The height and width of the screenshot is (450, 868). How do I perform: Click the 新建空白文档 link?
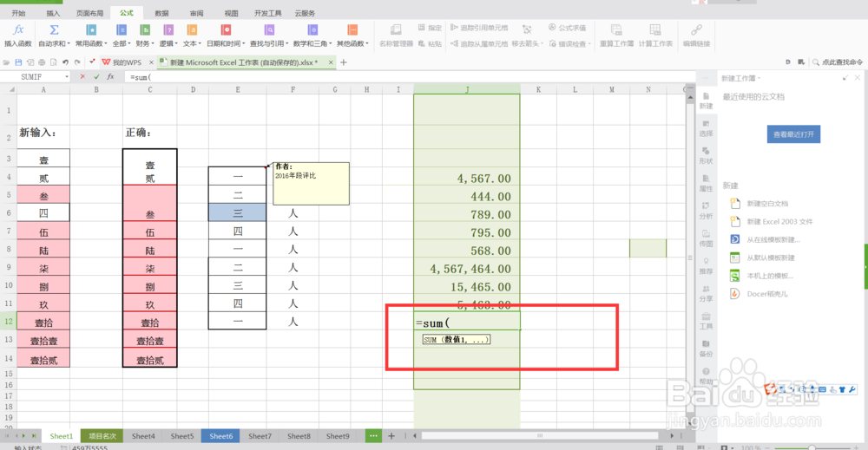[767, 204]
